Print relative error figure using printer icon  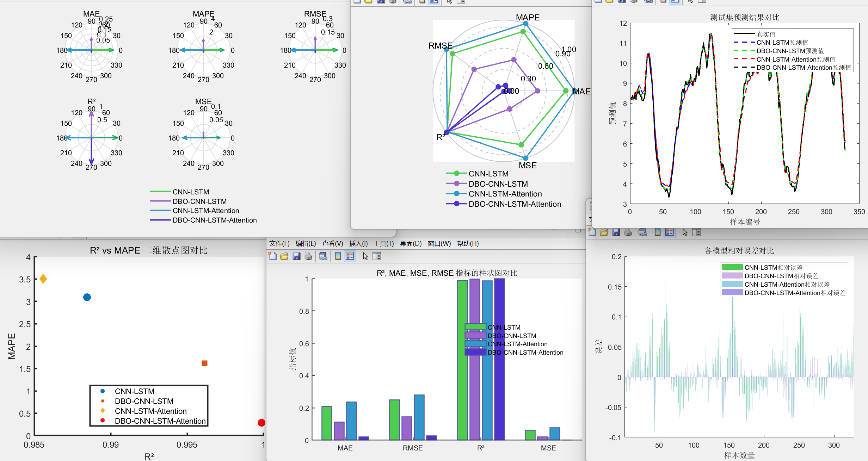click(x=628, y=232)
